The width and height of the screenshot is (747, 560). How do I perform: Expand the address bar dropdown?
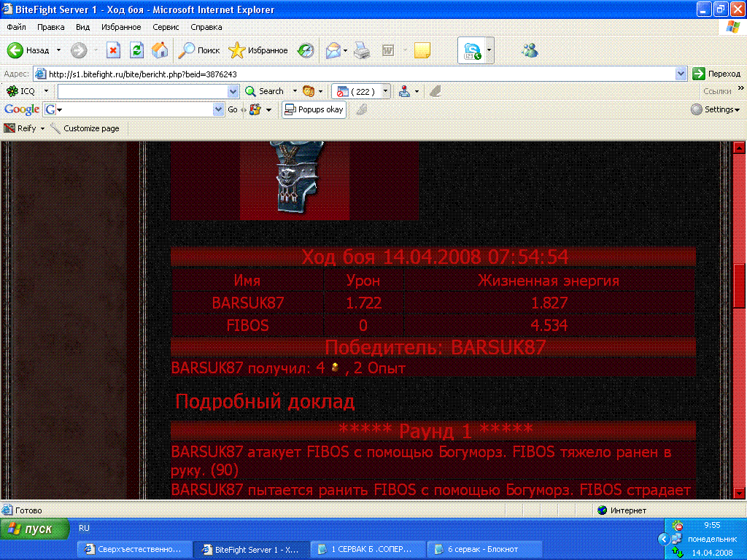tap(681, 74)
